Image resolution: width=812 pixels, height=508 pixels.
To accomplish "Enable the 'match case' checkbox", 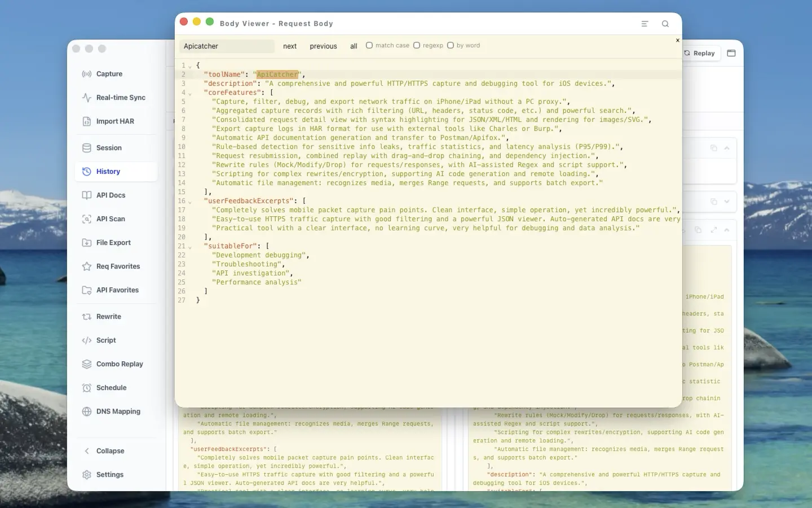I will click(369, 45).
